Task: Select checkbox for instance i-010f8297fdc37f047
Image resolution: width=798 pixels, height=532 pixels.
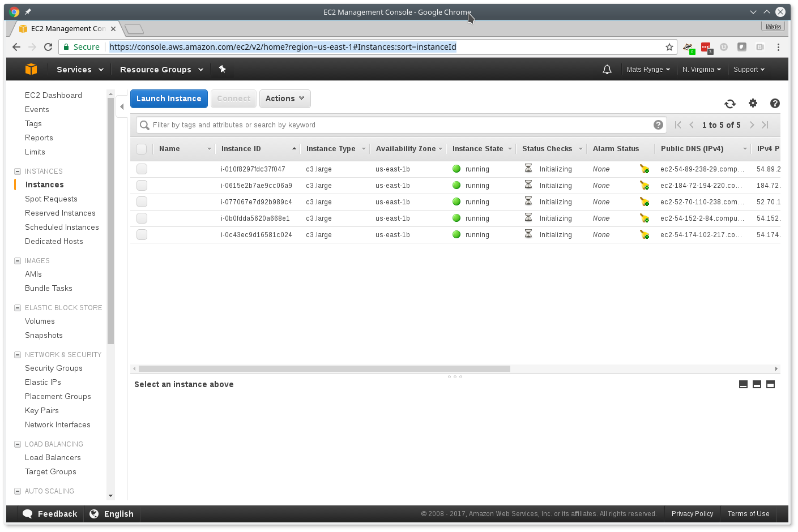Action: 142,169
